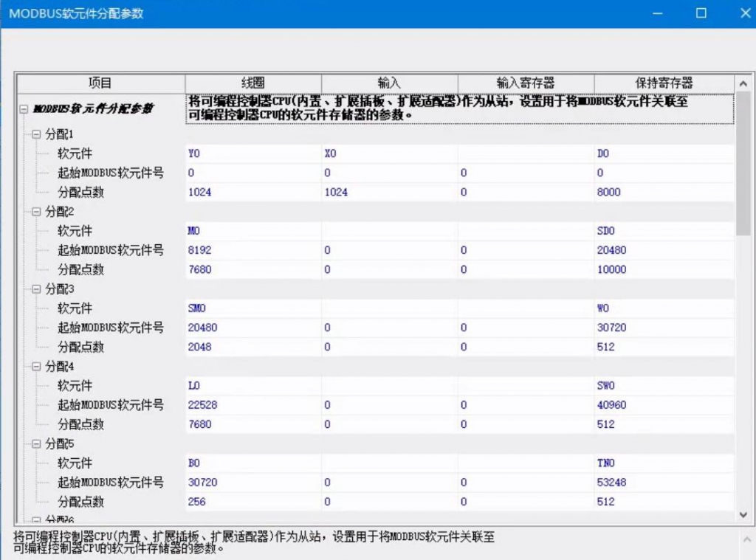Select the holding register start 30720 in 分配3
The height and width of the screenshot is (560, 756).
664,328
